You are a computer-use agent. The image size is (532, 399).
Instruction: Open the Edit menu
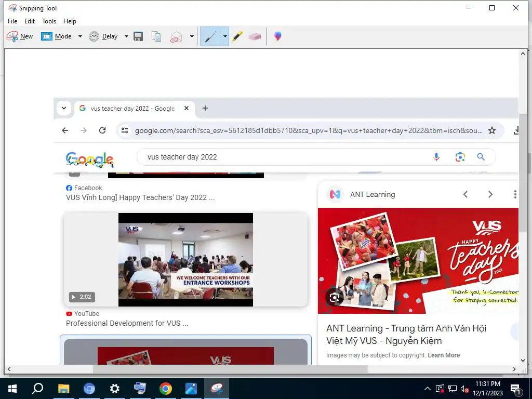click(30, 21)
